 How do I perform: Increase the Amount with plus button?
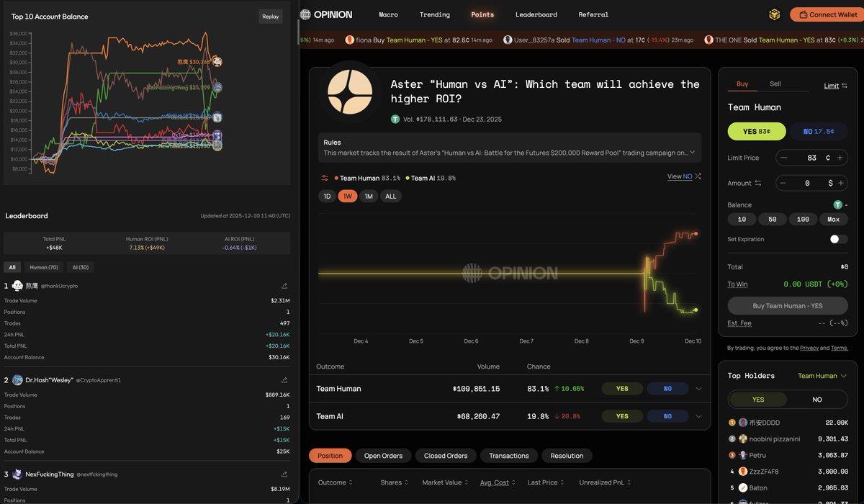(840, 184)
